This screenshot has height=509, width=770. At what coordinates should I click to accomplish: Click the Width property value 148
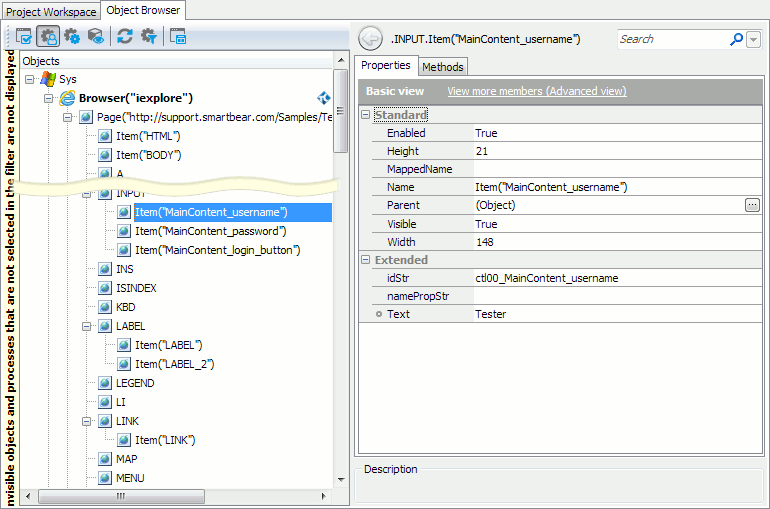coord(484,242)
